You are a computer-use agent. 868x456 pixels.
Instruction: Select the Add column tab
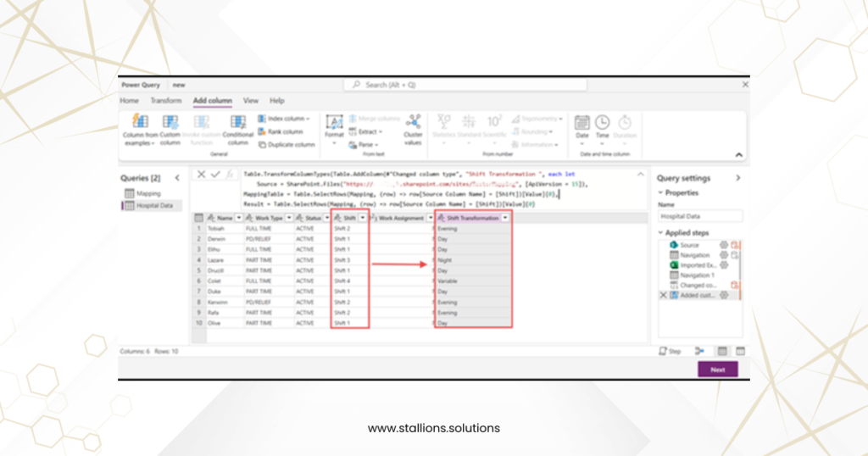(x=213, y=101)
